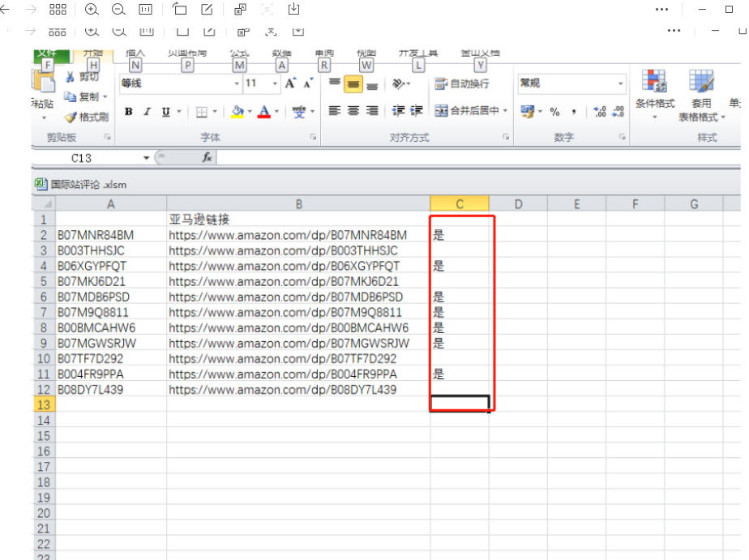This screenshot has width=749, height=560.
Task: Open the font name dropdown
Action: pyautogui.click(x=237, y=83)
